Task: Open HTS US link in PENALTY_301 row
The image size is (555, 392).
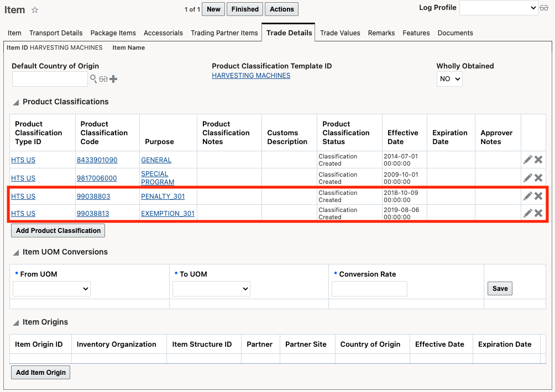Action: (x=23, y=196)
